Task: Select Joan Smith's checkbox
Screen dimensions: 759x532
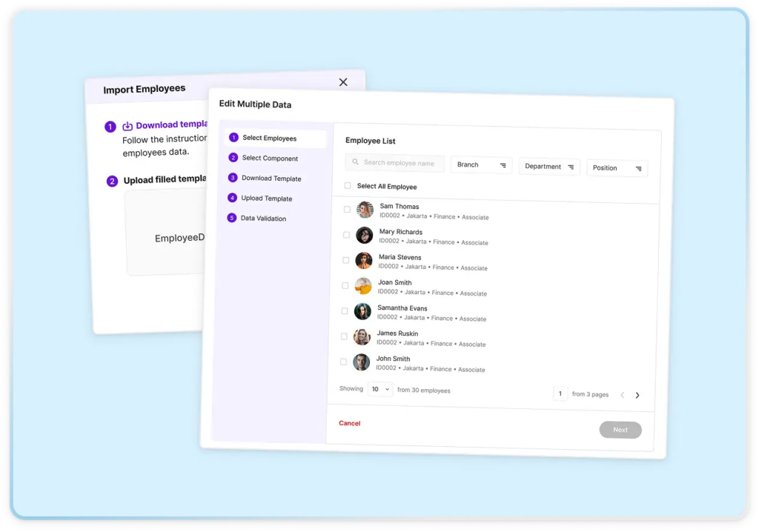Action: click(x=345, y=285)
